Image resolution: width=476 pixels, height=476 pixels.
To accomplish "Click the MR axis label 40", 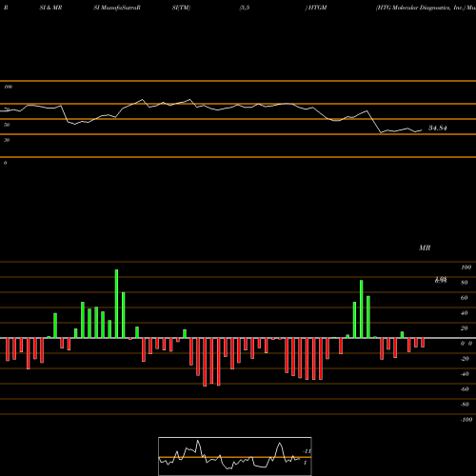I will point(464,313).
